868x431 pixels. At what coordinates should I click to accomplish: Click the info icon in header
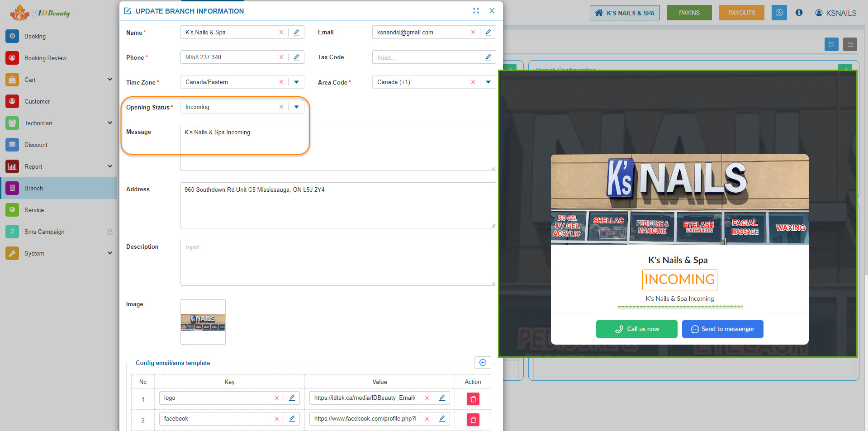tap(799, 13)
